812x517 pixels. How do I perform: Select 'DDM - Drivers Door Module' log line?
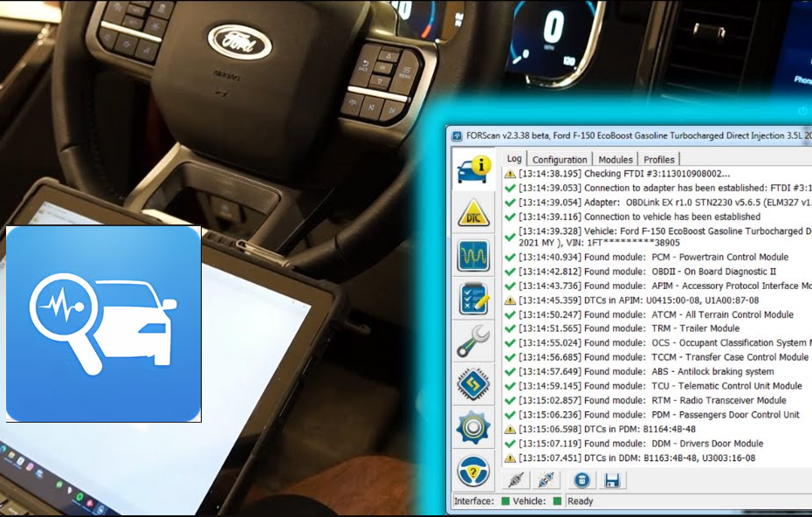(641, 444)
